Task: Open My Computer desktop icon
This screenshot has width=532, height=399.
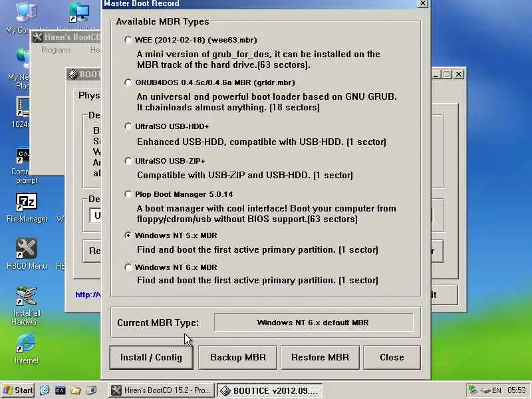Action: coord(27,17)
